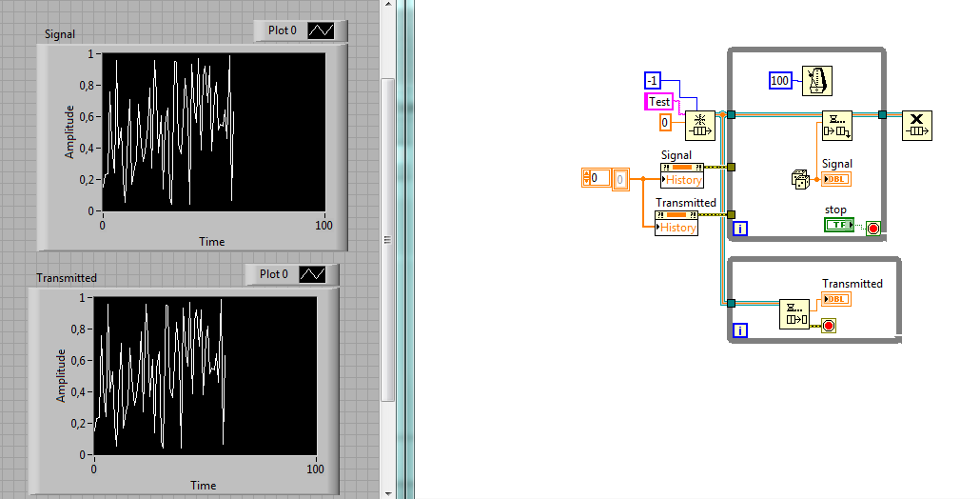Click the array constant index display

596,178
